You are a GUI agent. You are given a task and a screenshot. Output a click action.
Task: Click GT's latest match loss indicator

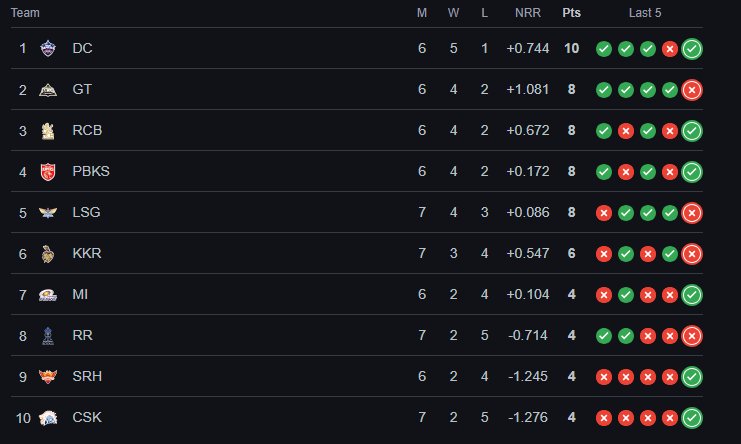click(692, 89)
